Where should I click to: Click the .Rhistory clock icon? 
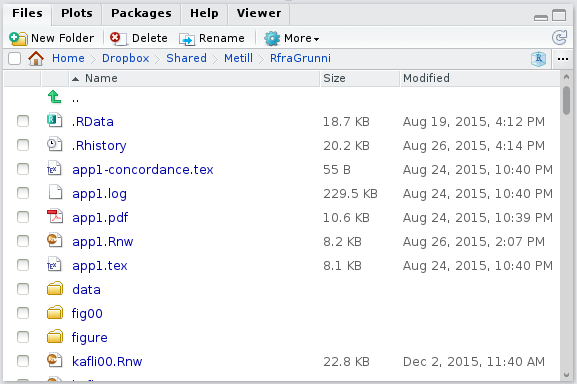pos(54,144)
